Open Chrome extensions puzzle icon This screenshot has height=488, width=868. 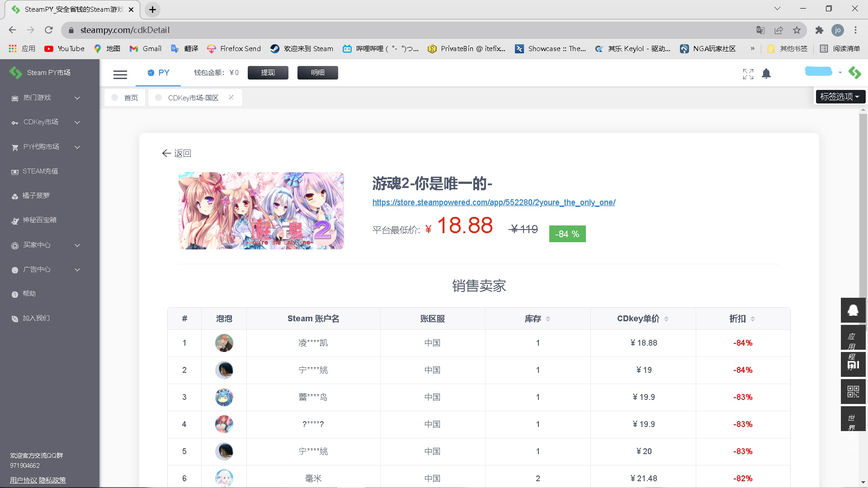[x=819, y=30]
